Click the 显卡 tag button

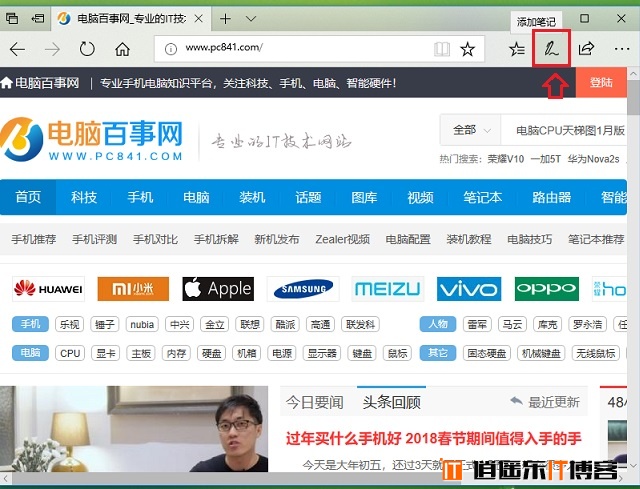tap(105, 353)
